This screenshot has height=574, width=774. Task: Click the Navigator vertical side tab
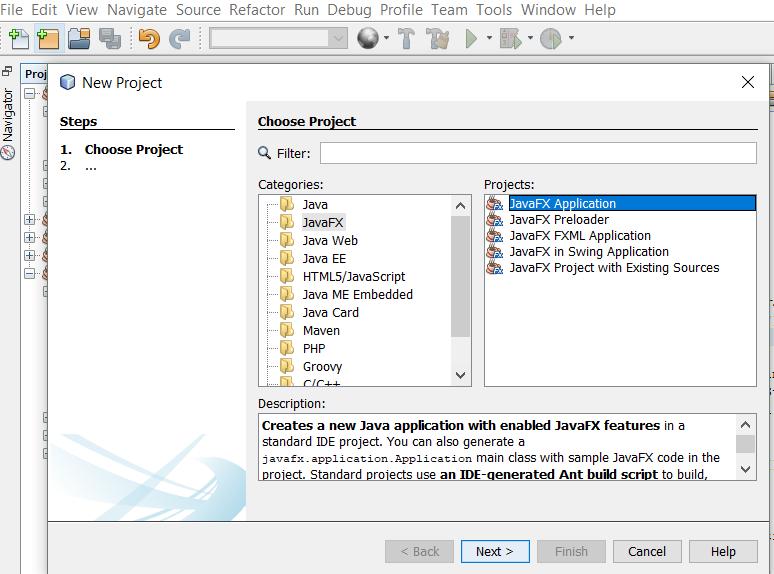click(7, 123)
